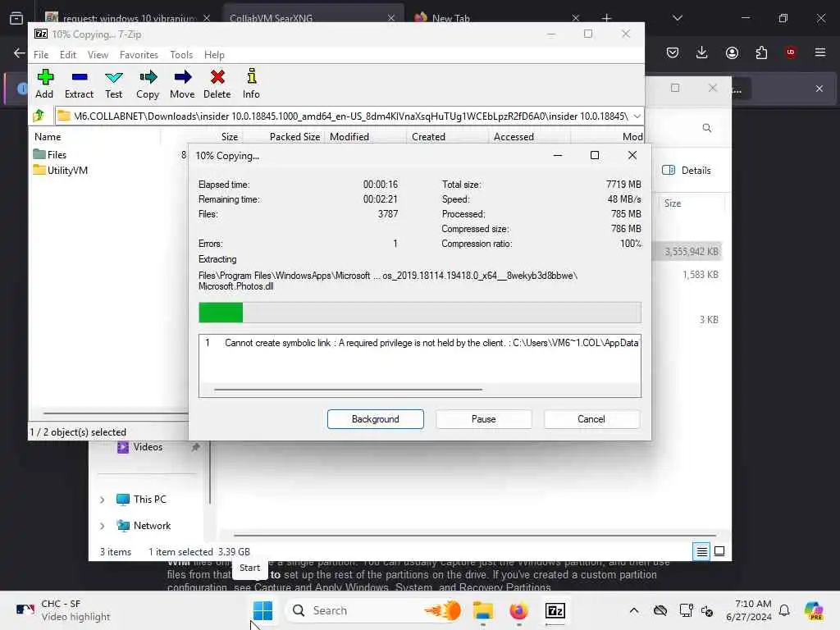Click the 7-Zip file list horizontal scrollbar
Screen dimensions: 840x630
click(115, 413)
